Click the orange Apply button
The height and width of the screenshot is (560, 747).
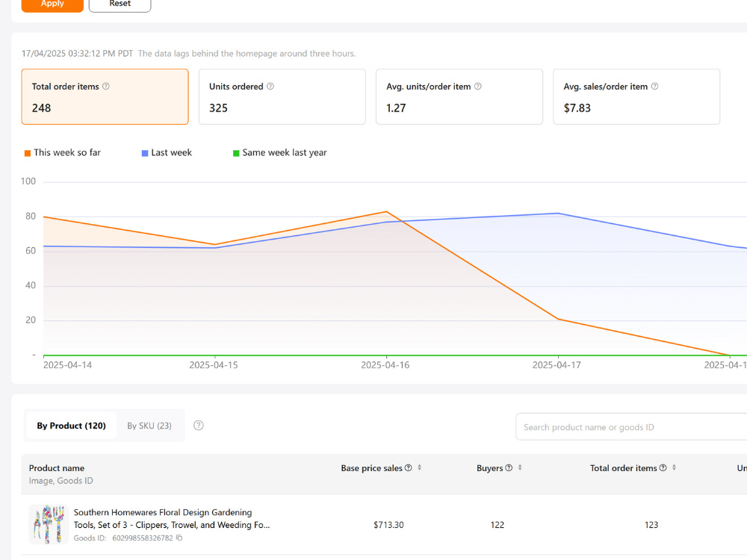pyautogui.click(x=52, y=4)
